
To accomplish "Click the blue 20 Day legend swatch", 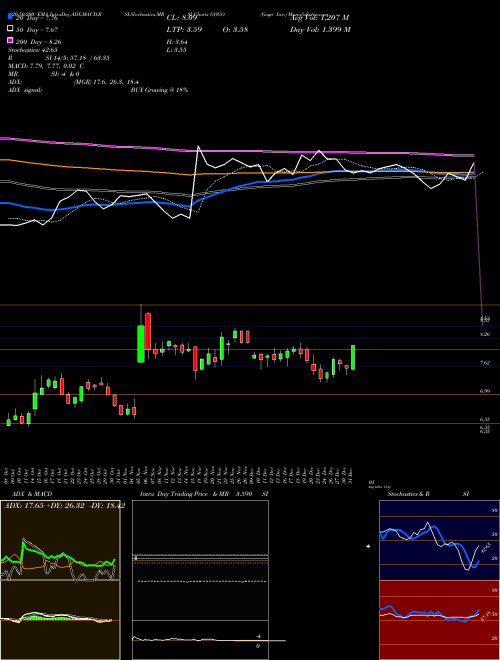I will [11, 16].
